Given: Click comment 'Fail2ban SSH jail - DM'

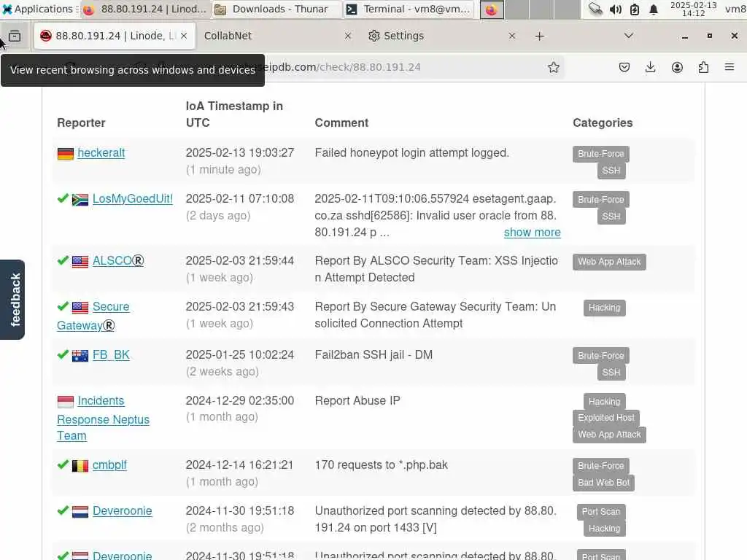Looking at the screenshot, I should [x=373, y=355].
